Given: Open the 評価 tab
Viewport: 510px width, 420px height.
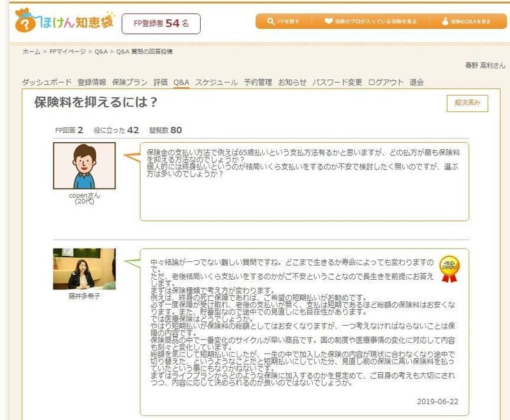Looking at the screenshot, I should (x=161, y=82).
